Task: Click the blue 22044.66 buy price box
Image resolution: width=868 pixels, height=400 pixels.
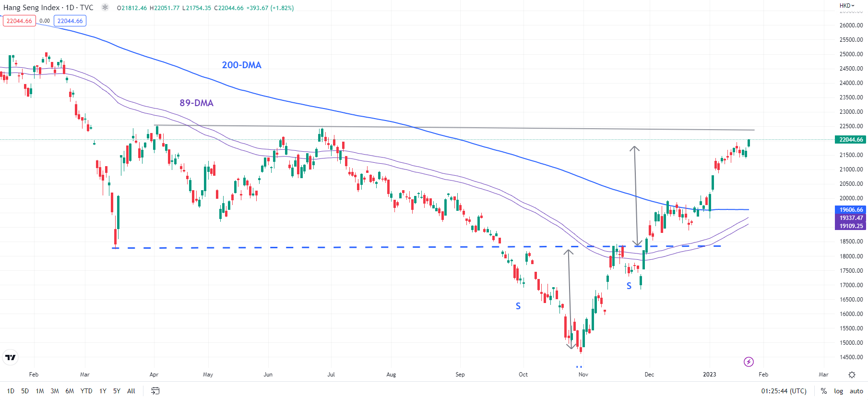Action: tap(70, 21)
